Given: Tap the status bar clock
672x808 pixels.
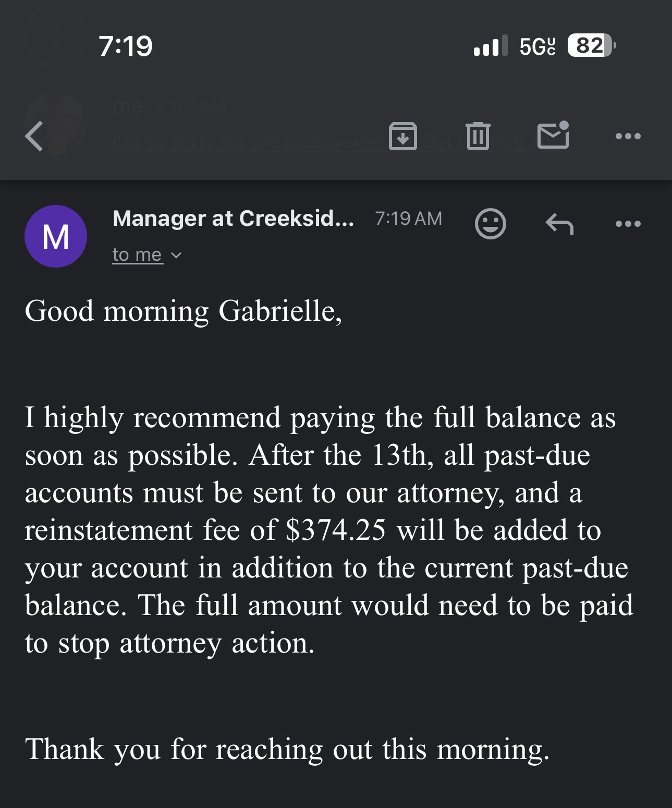Looking at the screenshot, I should coord(126,46).
